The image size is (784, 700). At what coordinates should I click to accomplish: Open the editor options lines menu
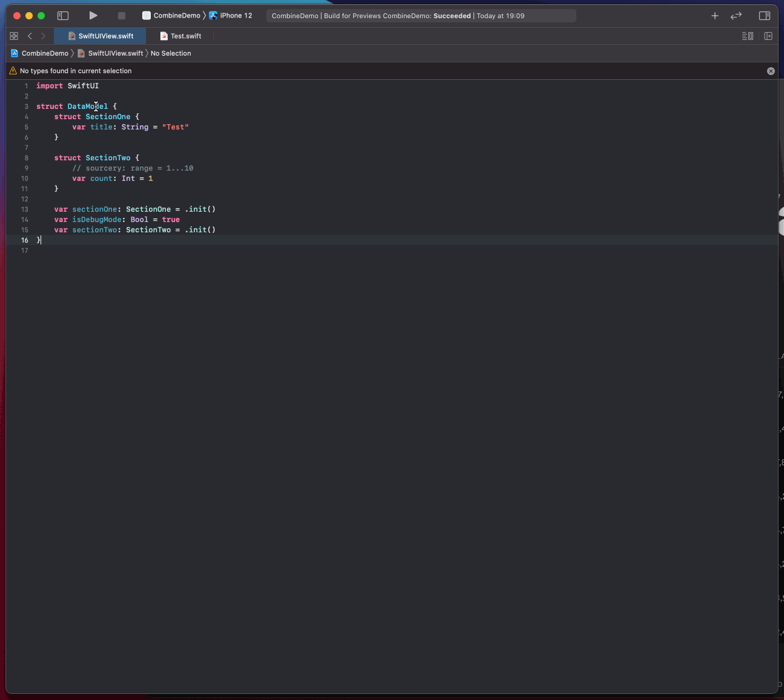point(748,36)
